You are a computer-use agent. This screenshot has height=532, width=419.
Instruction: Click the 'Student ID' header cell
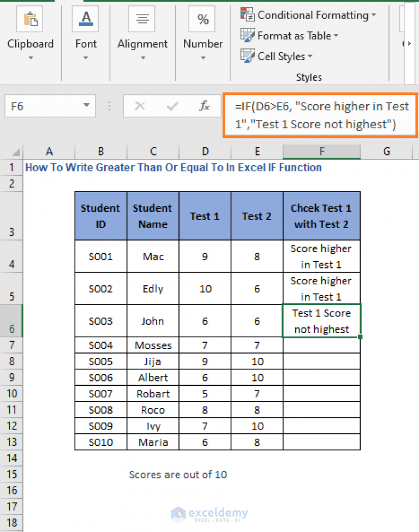click(101, 216)
